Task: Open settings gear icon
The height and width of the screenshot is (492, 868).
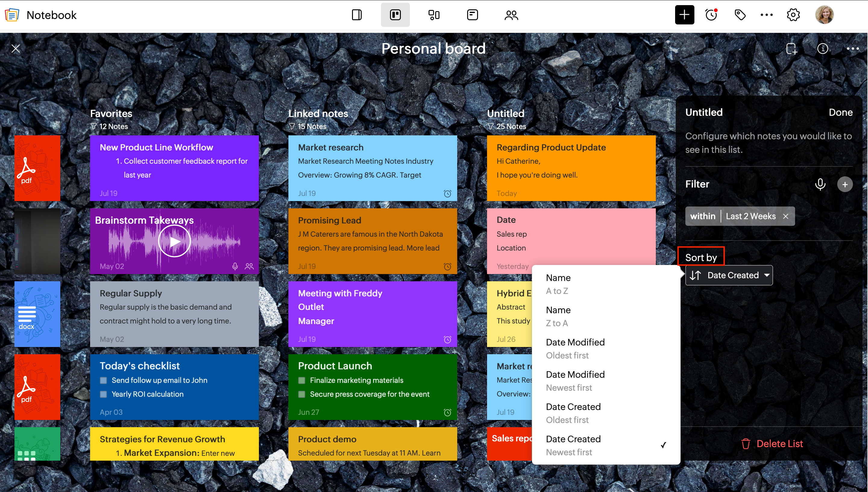Action: pyautogui.click(x=793, y=15)
